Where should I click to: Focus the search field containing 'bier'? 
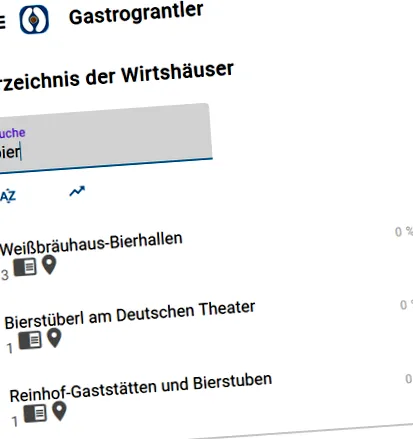pos(105,138)
